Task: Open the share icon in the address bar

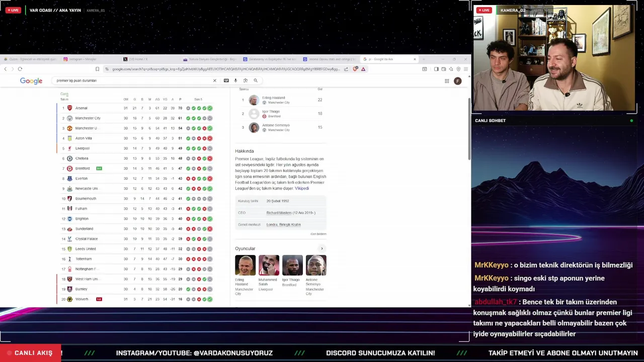Action: [x=346, y=69]
